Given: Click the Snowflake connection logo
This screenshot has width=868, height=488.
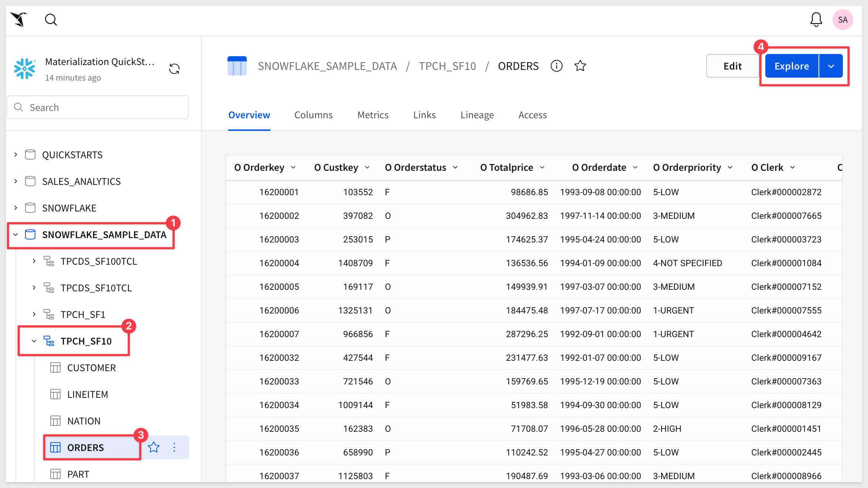Looking at the screenshot, I should [24, 69].
